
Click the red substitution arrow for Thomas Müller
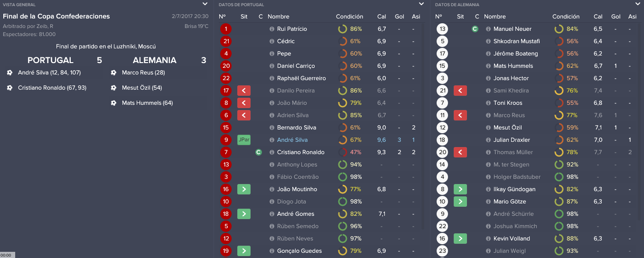pyautogui.click(x=460, y=152)
